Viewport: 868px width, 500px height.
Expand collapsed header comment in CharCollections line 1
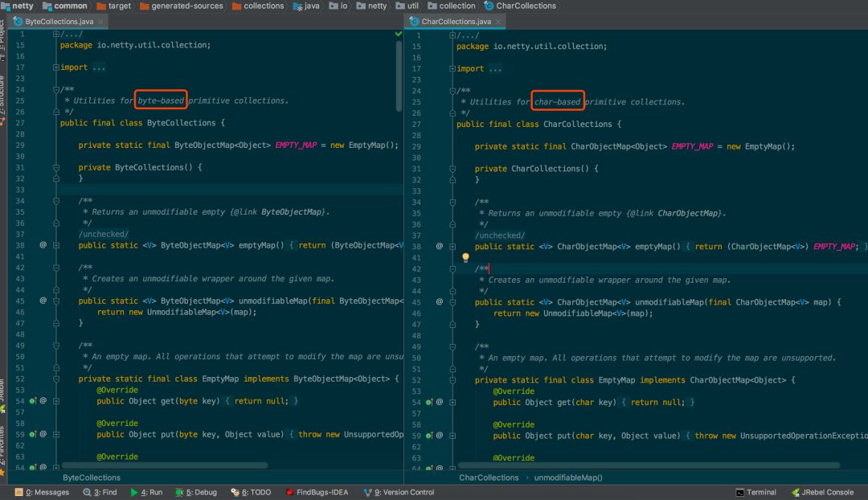tap(452, 35)
